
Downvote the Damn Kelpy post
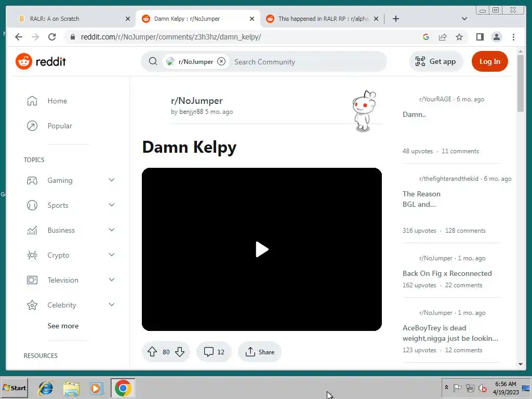pyautogui.click(x=180, y=352)
